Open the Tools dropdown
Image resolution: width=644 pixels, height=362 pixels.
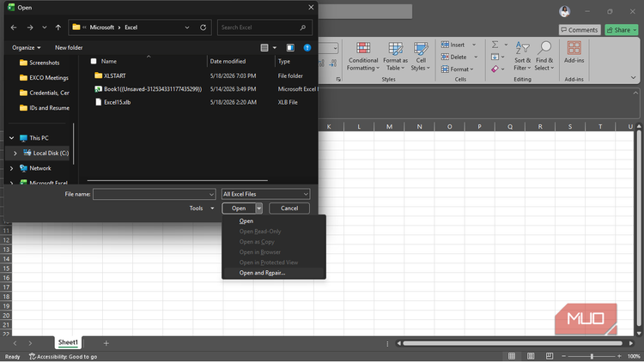click(202, 208)
